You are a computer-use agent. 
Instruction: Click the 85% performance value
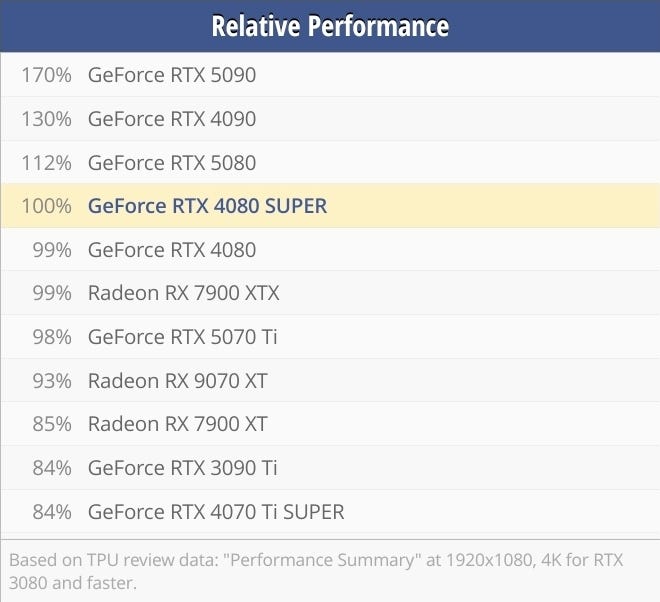point(52,424)
